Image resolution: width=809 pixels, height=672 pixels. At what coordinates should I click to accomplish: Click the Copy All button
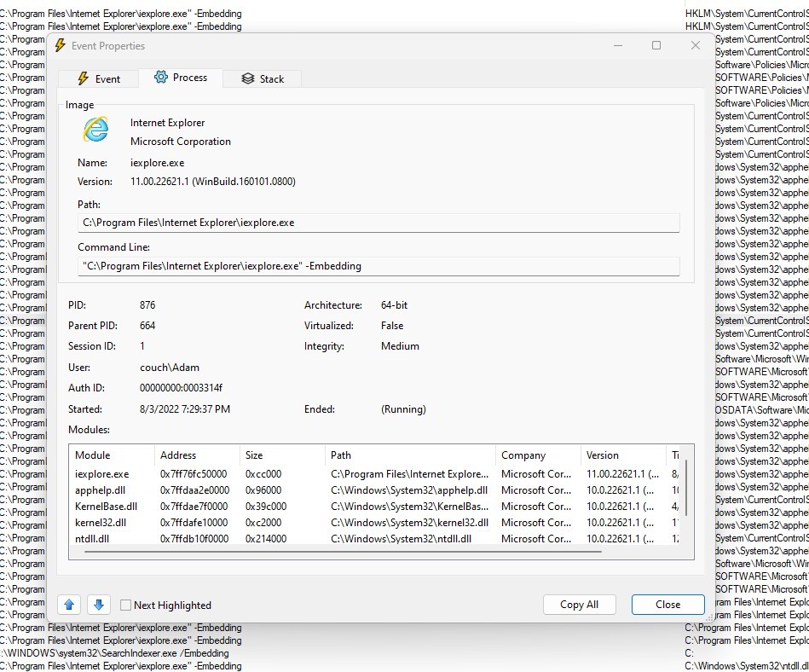[x=579, y=605]
